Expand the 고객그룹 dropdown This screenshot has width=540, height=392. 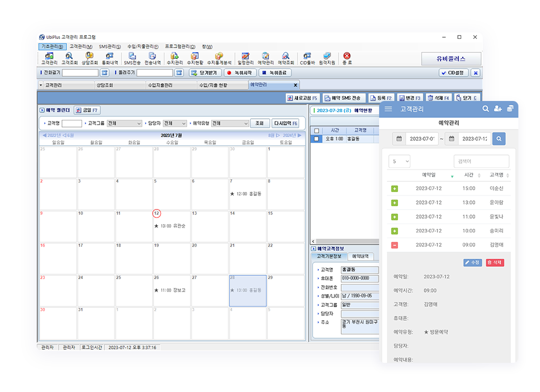tap(124, 124)
